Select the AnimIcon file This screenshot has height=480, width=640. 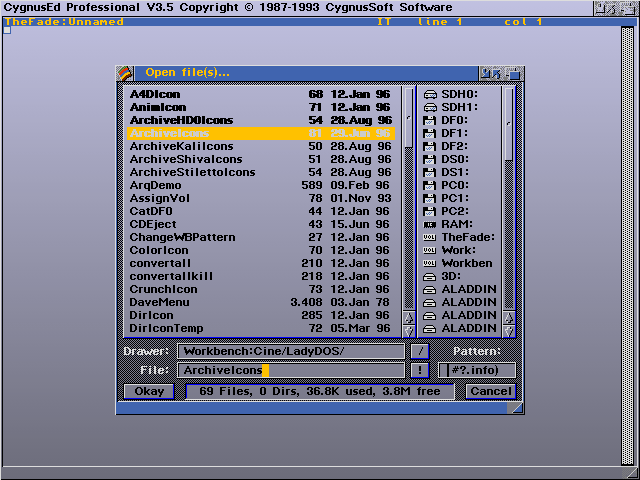(261, 107)
